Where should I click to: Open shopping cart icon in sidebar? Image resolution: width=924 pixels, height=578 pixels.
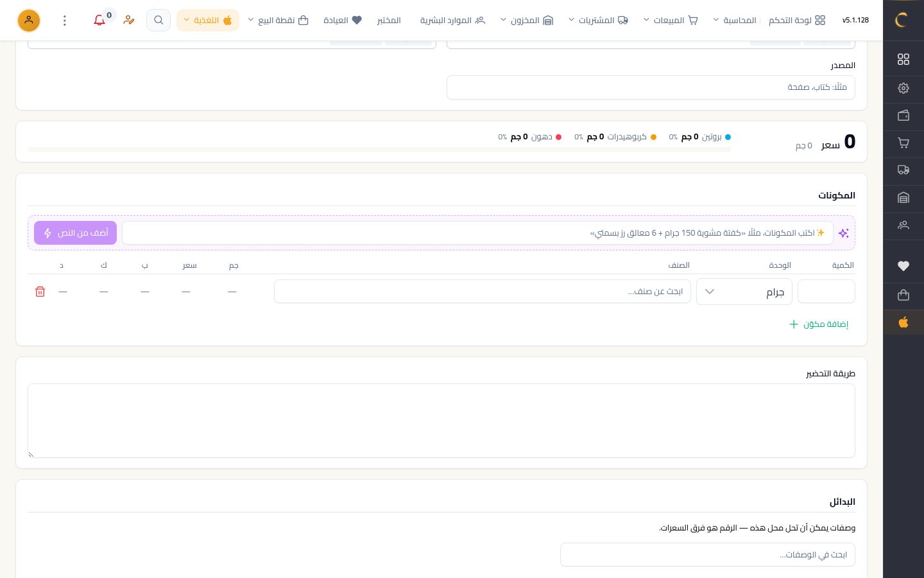click(903, 143)
